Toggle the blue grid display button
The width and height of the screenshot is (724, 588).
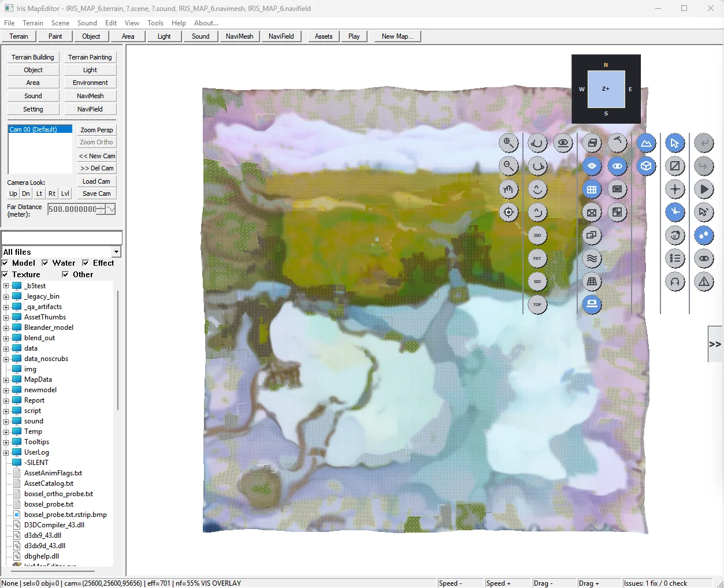592,189
